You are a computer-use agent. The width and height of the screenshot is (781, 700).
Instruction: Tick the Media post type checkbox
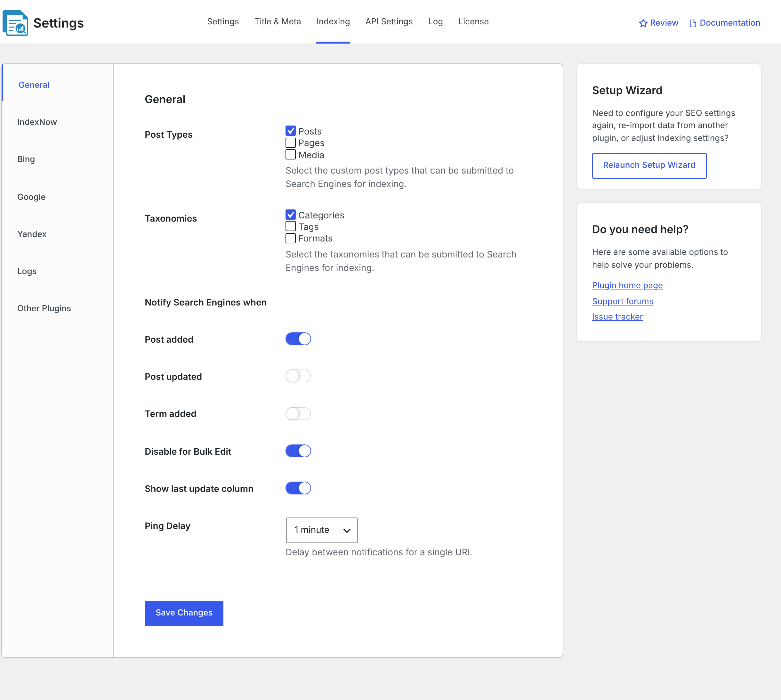tap(291, 155)
